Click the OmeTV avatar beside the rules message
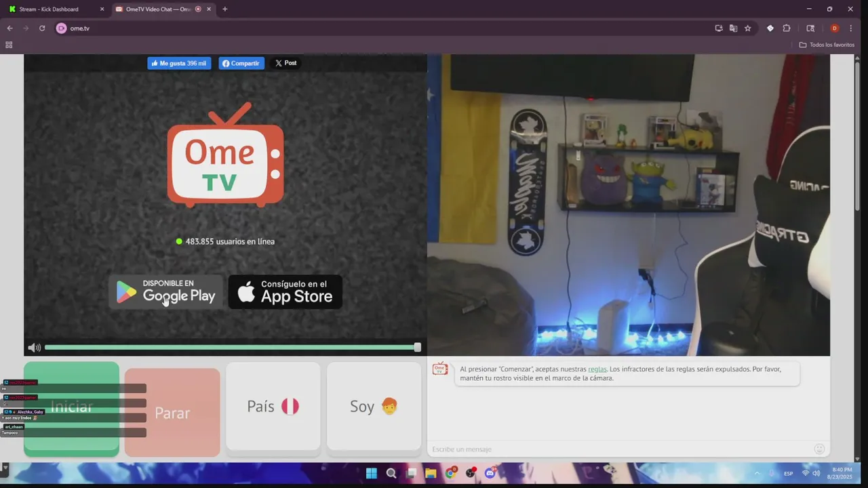This screenshot has height=488, width=868. coord(440,369)
